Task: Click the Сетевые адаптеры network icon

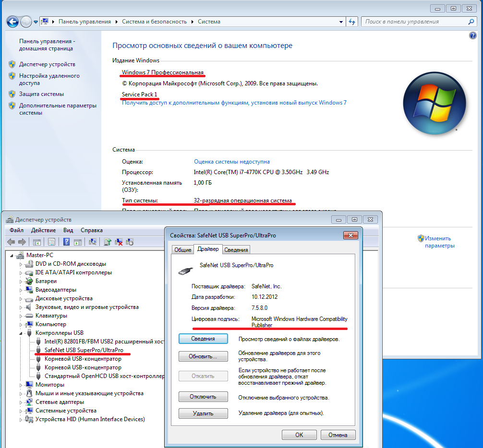Action: (29, 402)
